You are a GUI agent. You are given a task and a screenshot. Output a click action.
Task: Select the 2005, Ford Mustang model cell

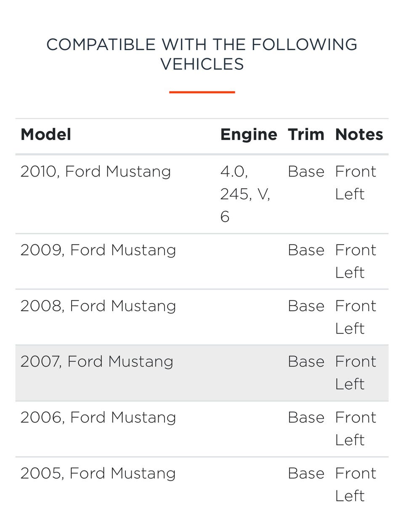(98, 473)
